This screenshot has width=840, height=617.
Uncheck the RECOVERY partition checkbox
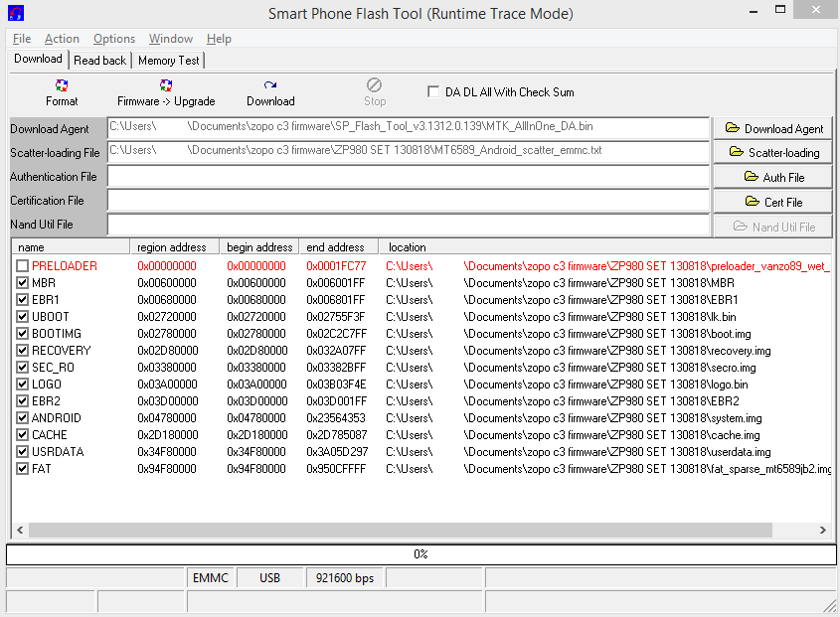[x=22, y=351]
